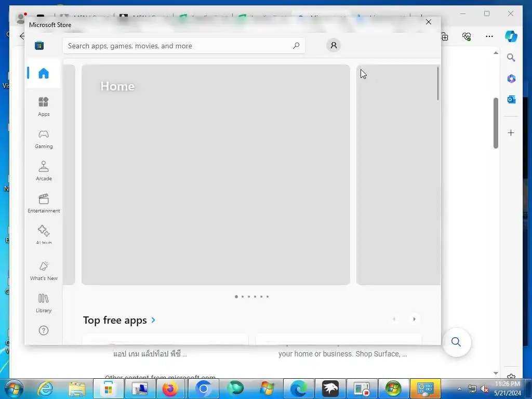Close the Microsoft Store dialog

429,22
